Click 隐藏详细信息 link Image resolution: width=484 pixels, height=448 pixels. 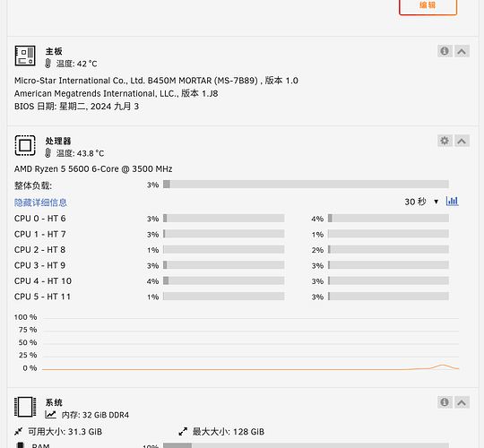point(40,202)
